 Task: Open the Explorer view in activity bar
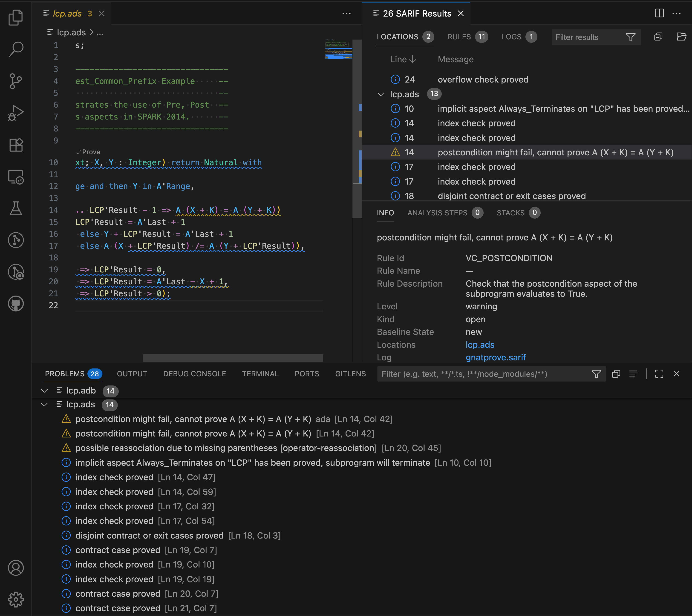click(x=16, y=17)
